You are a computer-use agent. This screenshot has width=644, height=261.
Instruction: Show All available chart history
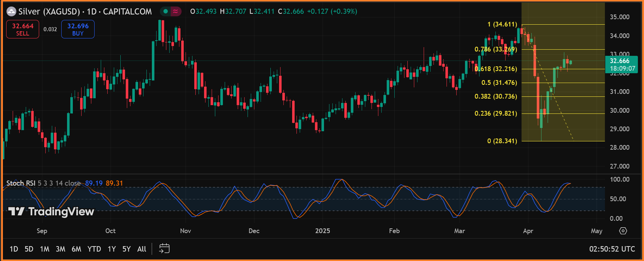point(142,249)
